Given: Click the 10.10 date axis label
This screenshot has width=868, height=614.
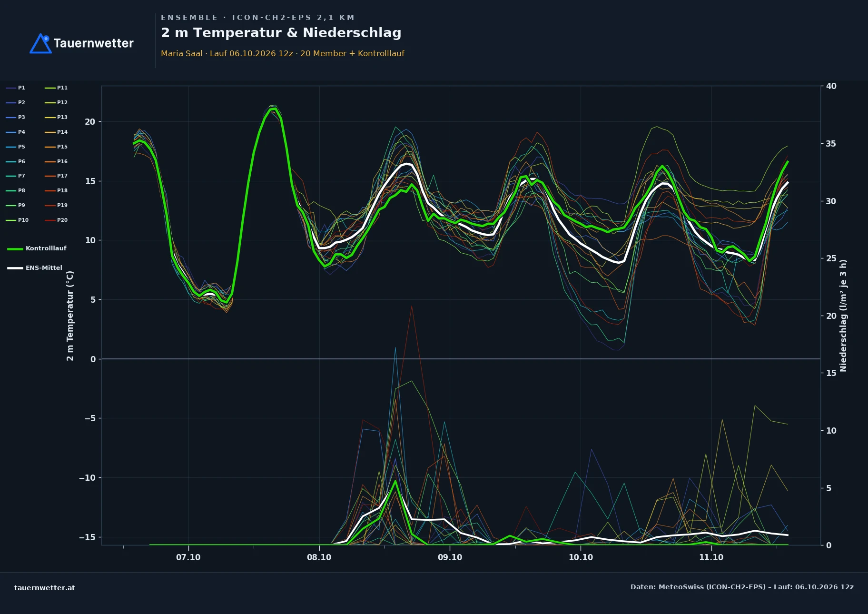Looking at the screenshot, I should [x=581, y=557].
